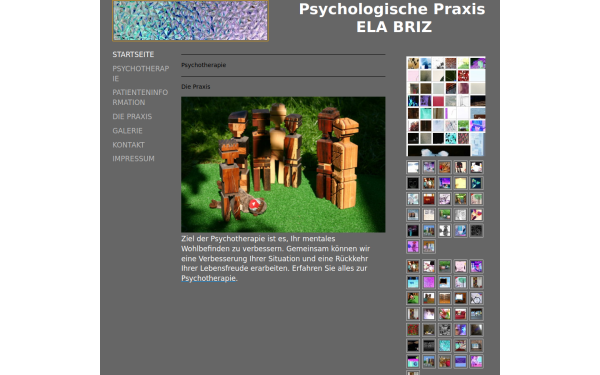Open the large gallery collage image
The height and width of the screenshot is (375, 600).
pyautogui.click(x=446, y=106)
